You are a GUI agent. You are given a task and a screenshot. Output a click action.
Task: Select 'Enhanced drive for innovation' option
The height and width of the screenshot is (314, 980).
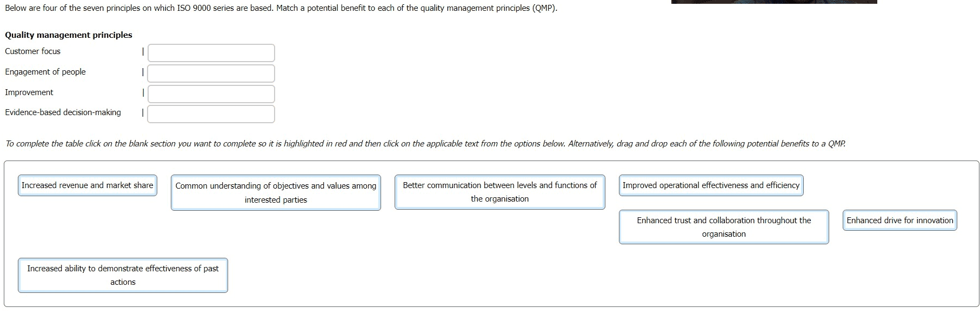pyautogui.click(x=899, y=221)
